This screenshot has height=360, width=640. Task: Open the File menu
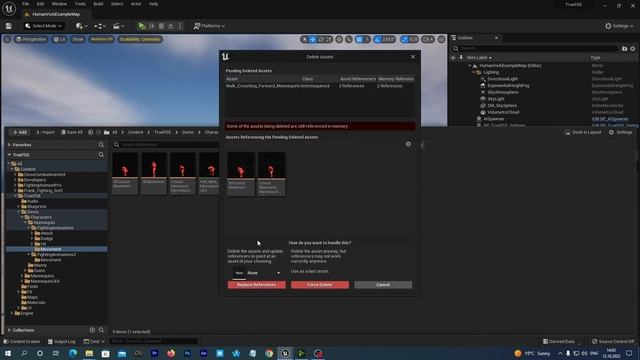pyautogui.click(x=25, y=4)
